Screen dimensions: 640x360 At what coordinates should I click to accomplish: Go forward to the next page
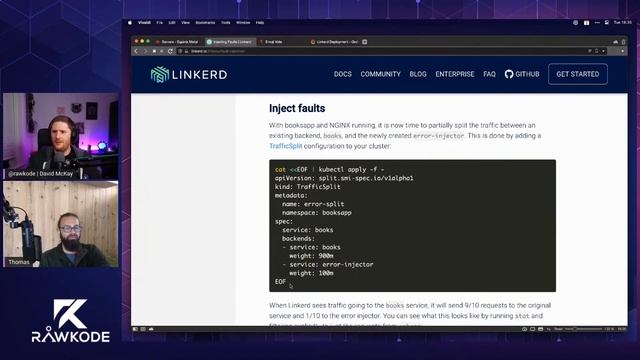(145, 51)
